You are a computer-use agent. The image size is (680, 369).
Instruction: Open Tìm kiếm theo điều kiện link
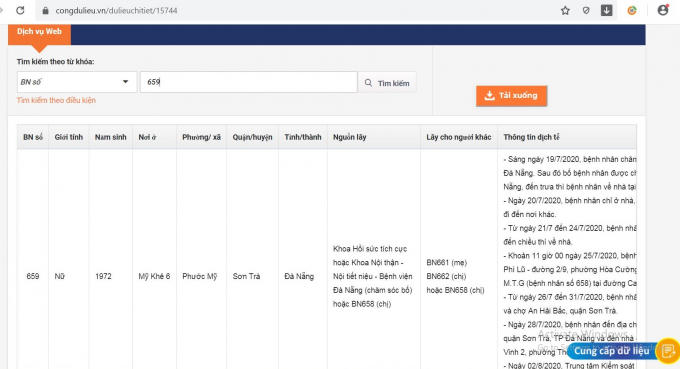point(56,100)
